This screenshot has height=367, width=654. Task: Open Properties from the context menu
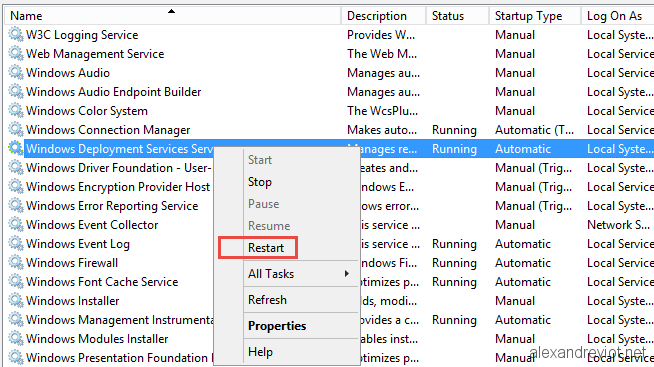click(277, 326)
